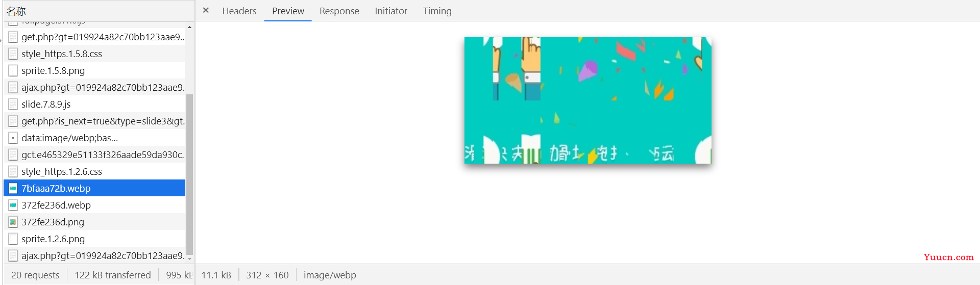
Task: Switch to the Response tab
Action: click(x=339, y=11)
